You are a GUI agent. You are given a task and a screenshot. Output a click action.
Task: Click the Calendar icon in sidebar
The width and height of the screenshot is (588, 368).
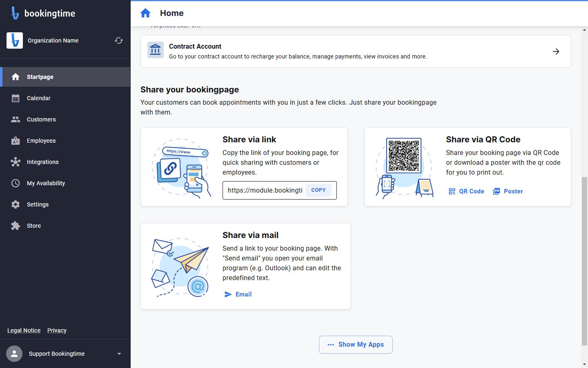16,98
